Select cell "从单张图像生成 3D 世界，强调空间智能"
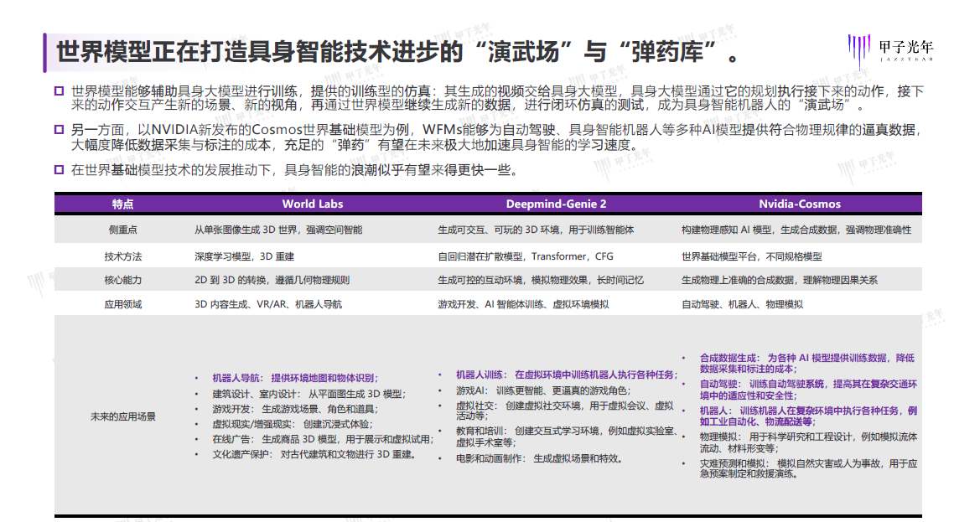Image resolution: width=980 pixels, height=522 pixels. (x=278, y=230)
